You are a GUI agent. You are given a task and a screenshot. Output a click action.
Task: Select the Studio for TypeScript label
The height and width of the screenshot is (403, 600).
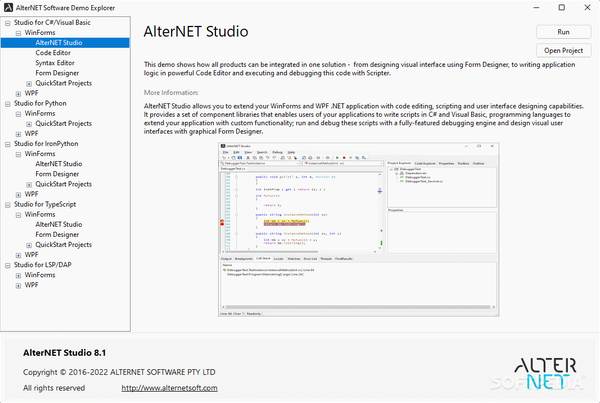click(x=45, y=204)
